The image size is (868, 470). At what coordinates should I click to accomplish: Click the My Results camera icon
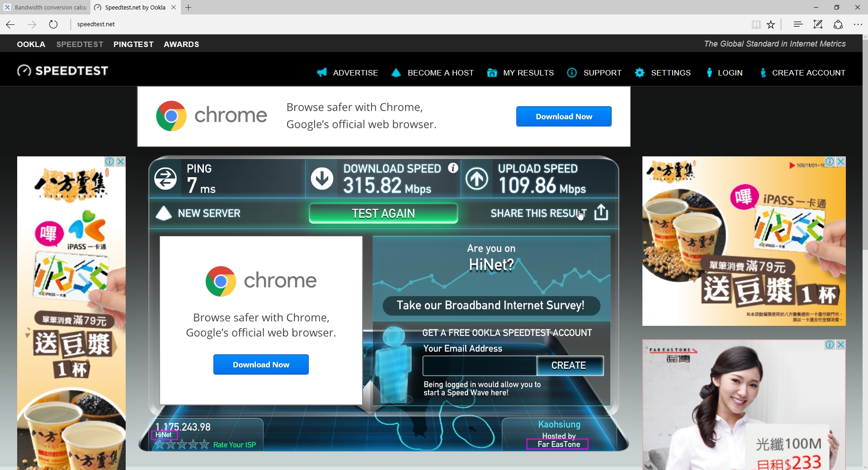(492, 72)
